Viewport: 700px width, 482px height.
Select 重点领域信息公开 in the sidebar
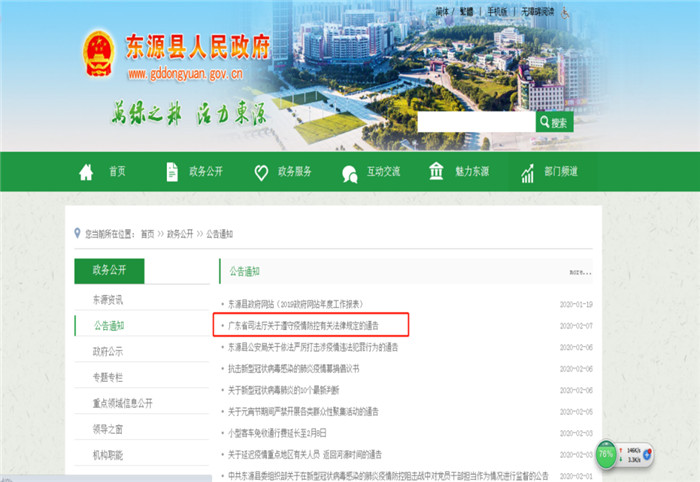pos(122,403)
